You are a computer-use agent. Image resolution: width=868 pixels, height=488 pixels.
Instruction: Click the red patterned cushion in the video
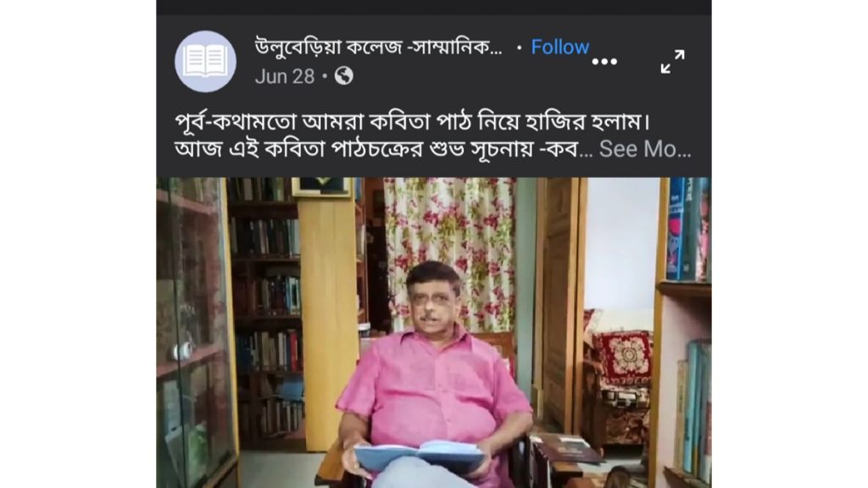pyautogui.click(x=624, y=357)
